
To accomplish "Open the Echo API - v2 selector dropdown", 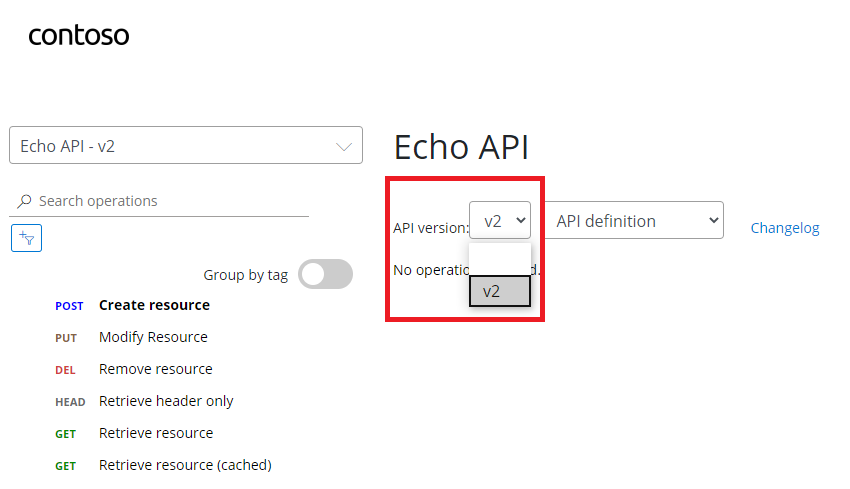I will (x=185, y=145).
